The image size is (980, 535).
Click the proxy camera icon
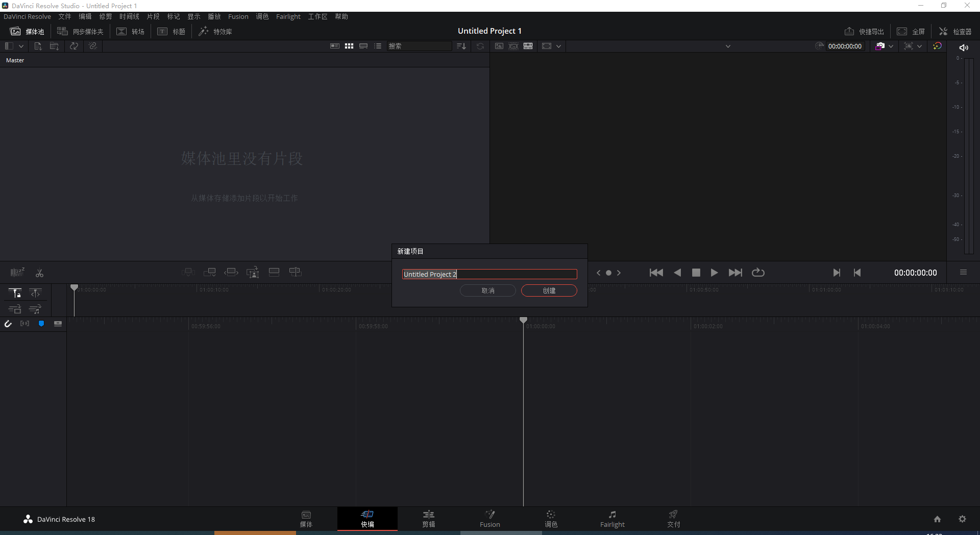[880, 46]
